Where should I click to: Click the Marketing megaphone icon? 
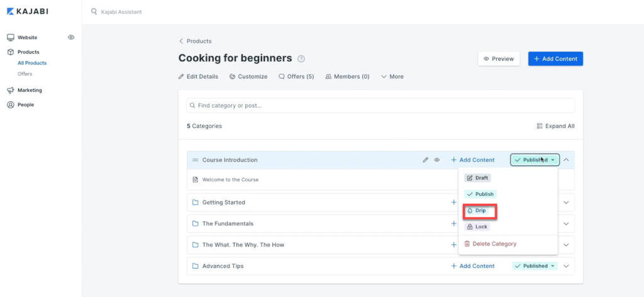coord(11,91)
